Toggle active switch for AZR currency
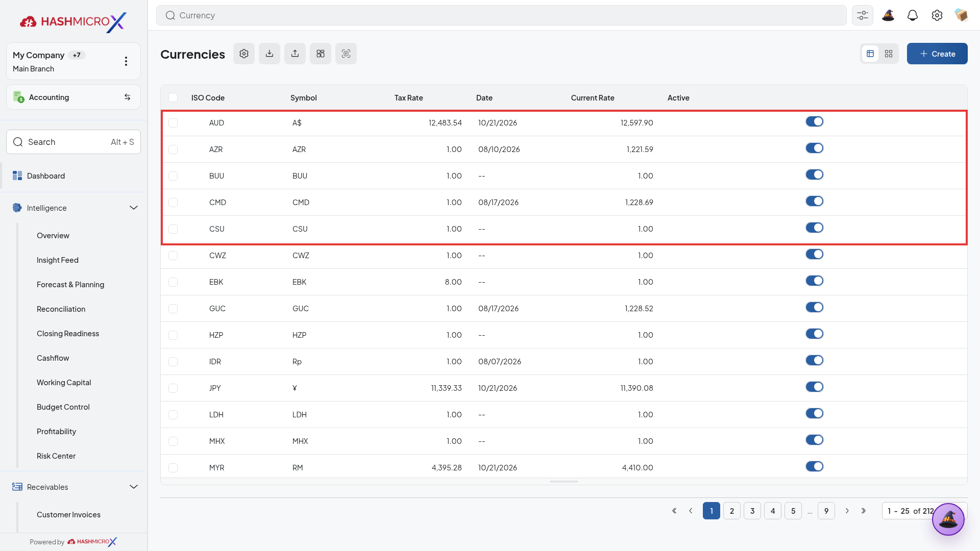Screen dimensions: 980x551 (815, 148)
